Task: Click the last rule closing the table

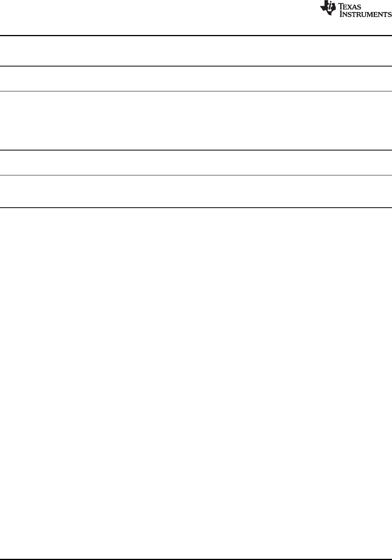Action: [x=196, y=208]
